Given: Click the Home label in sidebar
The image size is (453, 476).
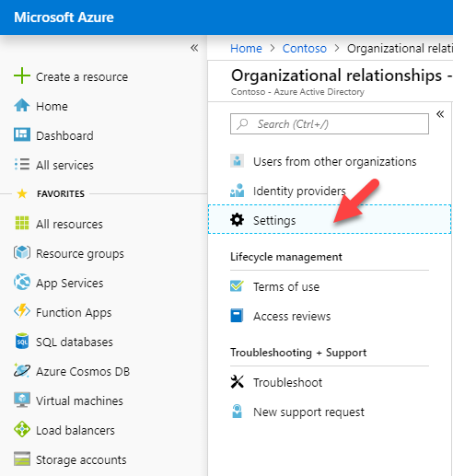Looking at the screenshot, I should pos(52,106).
